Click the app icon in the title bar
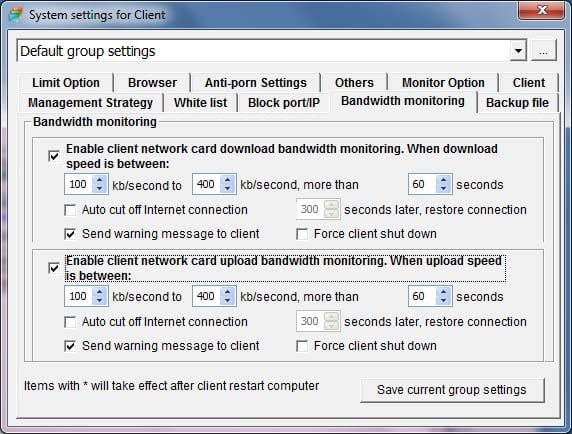572x434 pixels. click(x=15, y=15)
